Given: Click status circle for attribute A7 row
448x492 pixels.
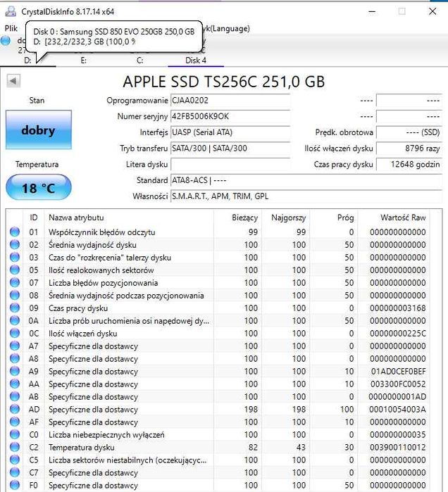Looking at the screenshot, I should [15, 346].
